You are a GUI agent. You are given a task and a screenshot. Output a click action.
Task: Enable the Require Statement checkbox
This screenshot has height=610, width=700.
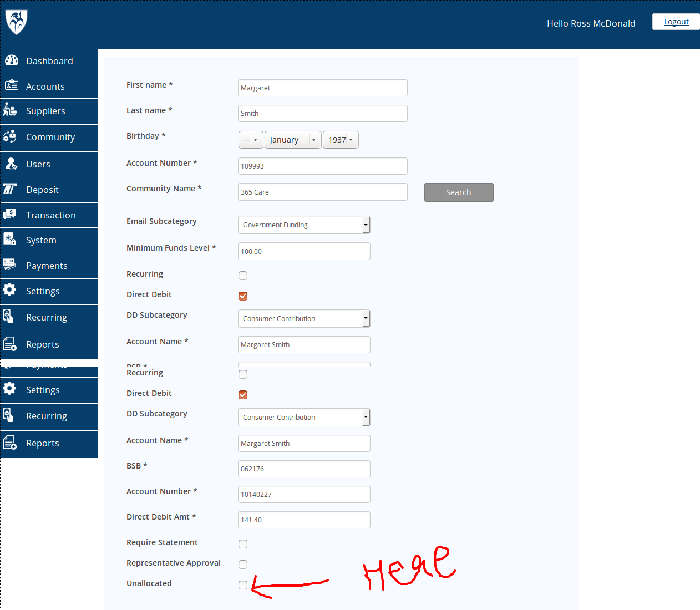[x=243, y=544]
